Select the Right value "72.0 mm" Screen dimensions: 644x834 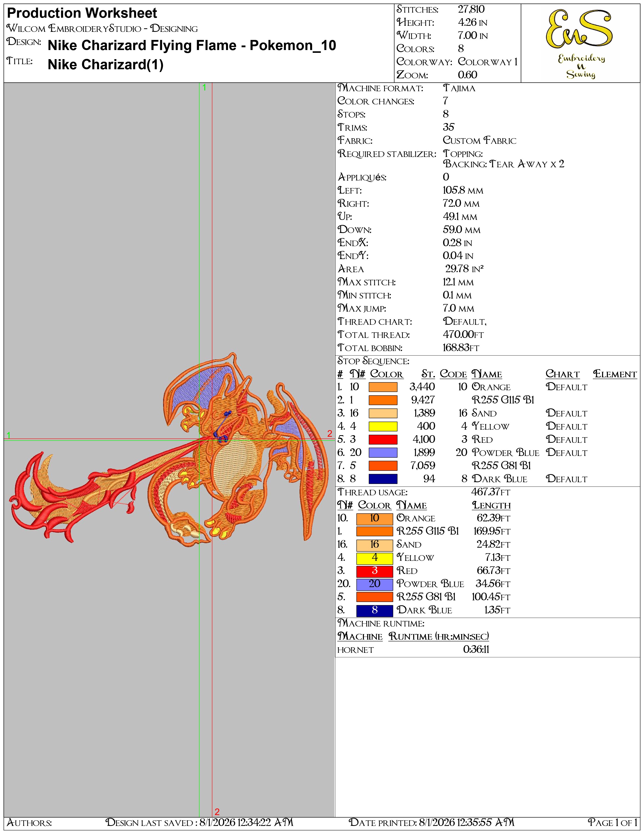461,203
